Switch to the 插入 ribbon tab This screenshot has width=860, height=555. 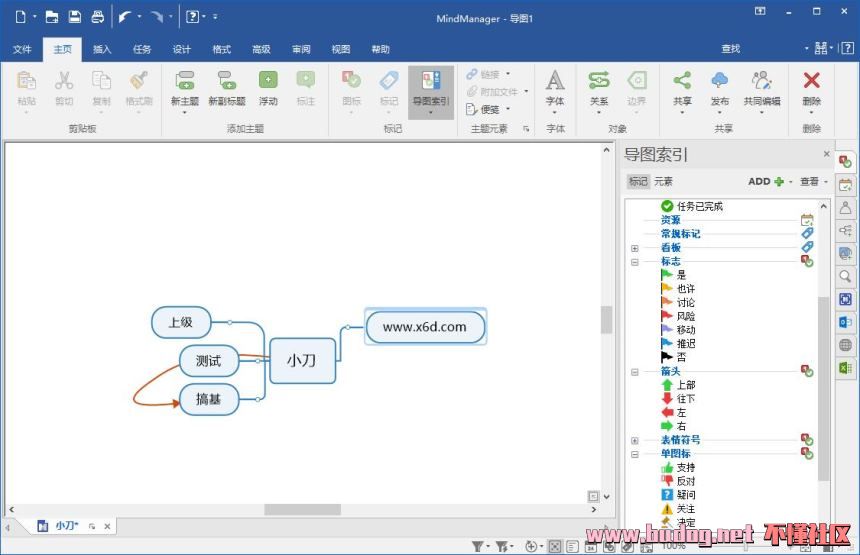point(102,49)
